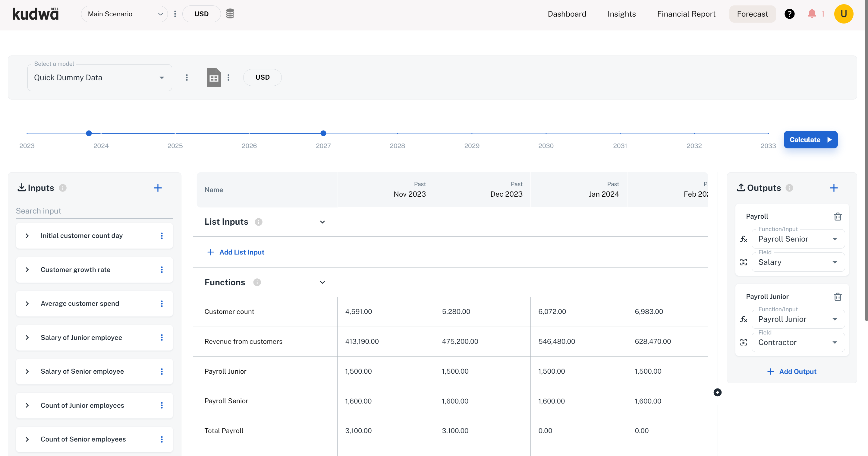The height and width of the screenshot is (456, 868).
Task: Click the spreadsheet document icon
Action: [x=214, y=78]
